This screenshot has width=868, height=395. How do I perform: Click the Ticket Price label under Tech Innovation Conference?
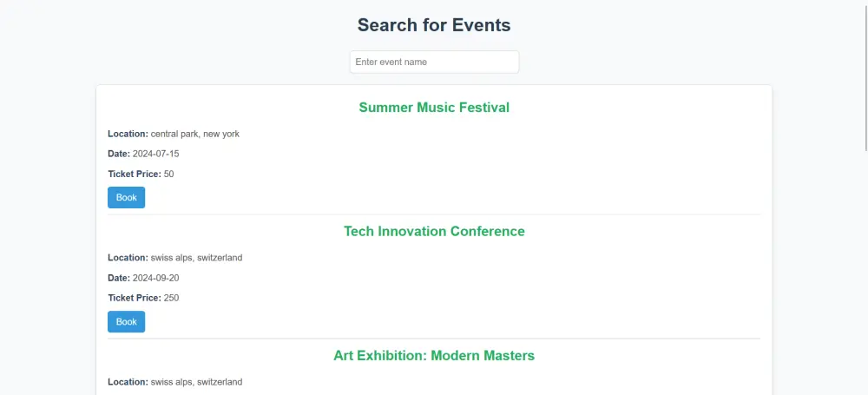point(134,298)
